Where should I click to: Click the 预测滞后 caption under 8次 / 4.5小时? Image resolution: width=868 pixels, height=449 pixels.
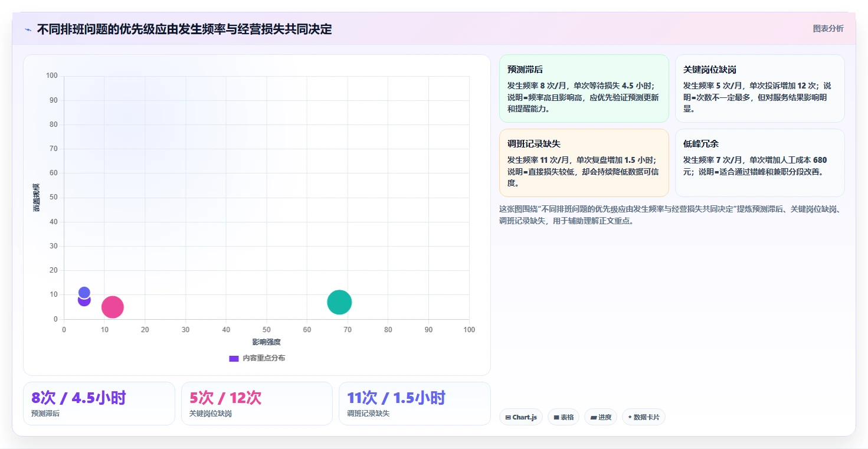pos(45,414)
